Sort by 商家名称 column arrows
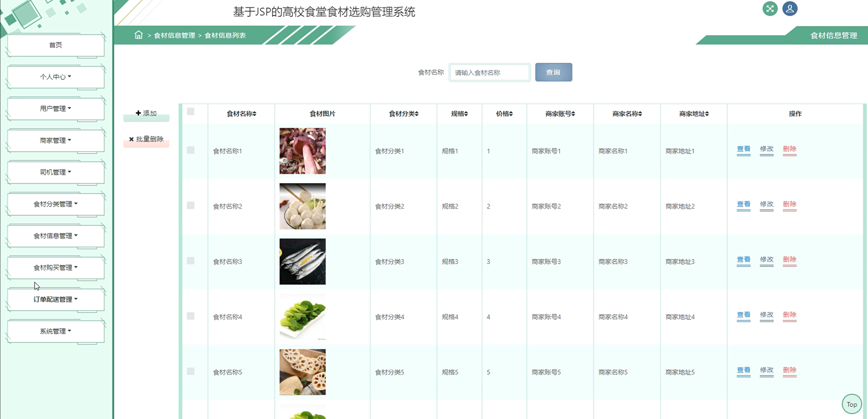The width and height of the screenshot is (868, 419). 640,114
